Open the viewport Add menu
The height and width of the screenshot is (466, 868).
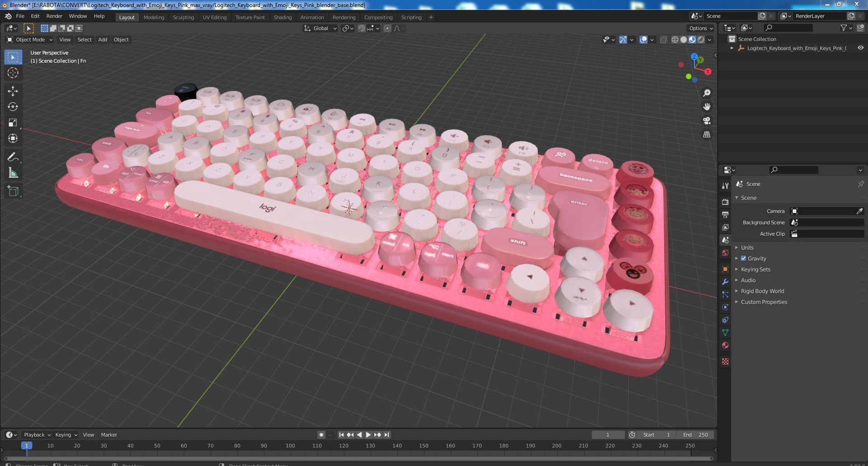click(103, 40)
